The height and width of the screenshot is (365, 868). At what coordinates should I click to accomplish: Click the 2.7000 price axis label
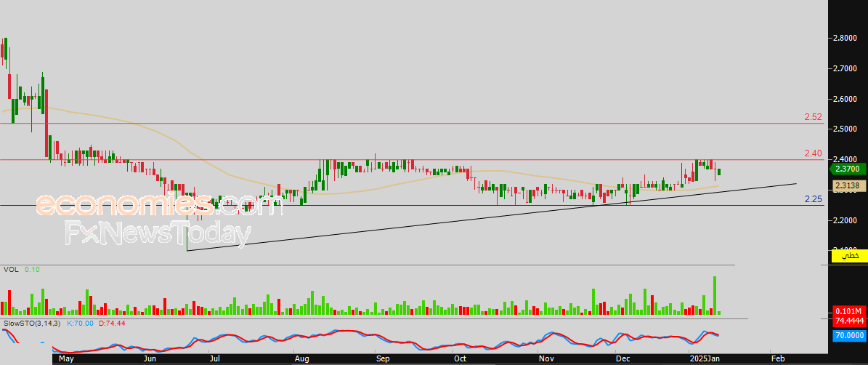click(x=846, y=68)
